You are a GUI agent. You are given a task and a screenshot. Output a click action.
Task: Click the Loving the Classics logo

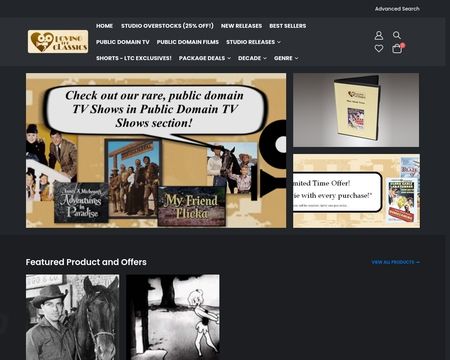click(58, 41)
